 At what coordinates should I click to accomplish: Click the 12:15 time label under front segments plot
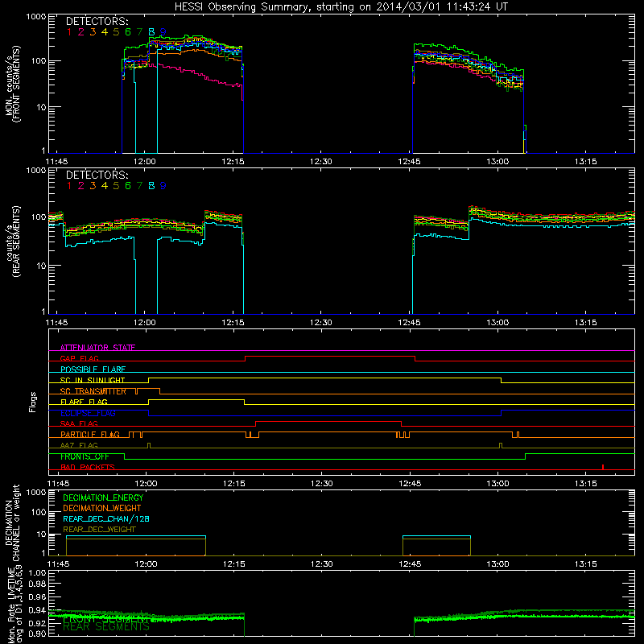click(233, 162)
